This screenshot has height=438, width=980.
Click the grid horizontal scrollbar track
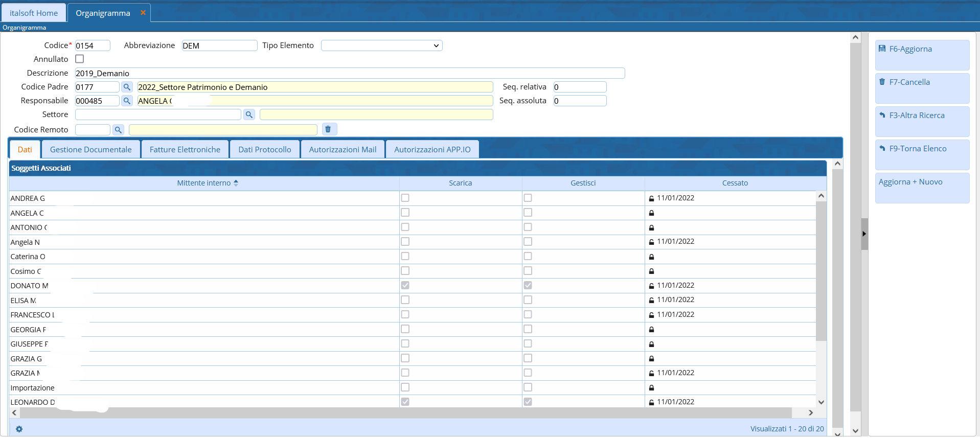pos(409,413)
